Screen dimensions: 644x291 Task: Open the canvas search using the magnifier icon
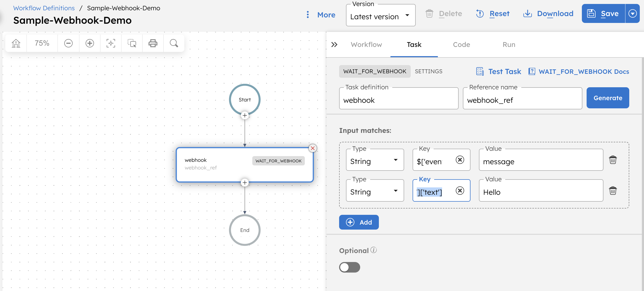click(174, 43)
